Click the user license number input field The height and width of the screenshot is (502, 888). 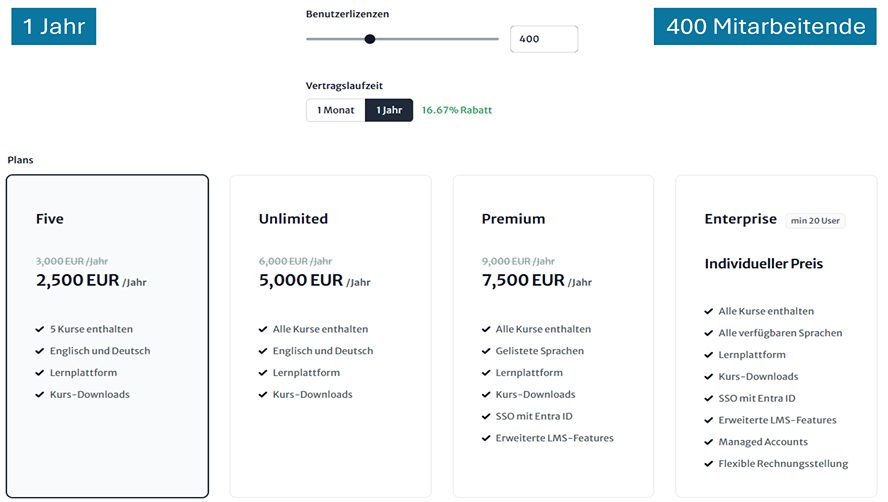[543, 39]
